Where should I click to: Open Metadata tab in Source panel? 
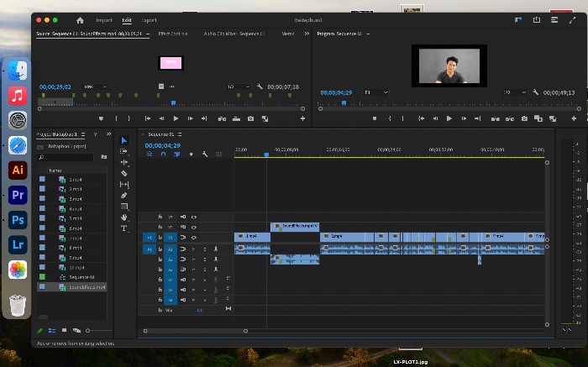287,34
